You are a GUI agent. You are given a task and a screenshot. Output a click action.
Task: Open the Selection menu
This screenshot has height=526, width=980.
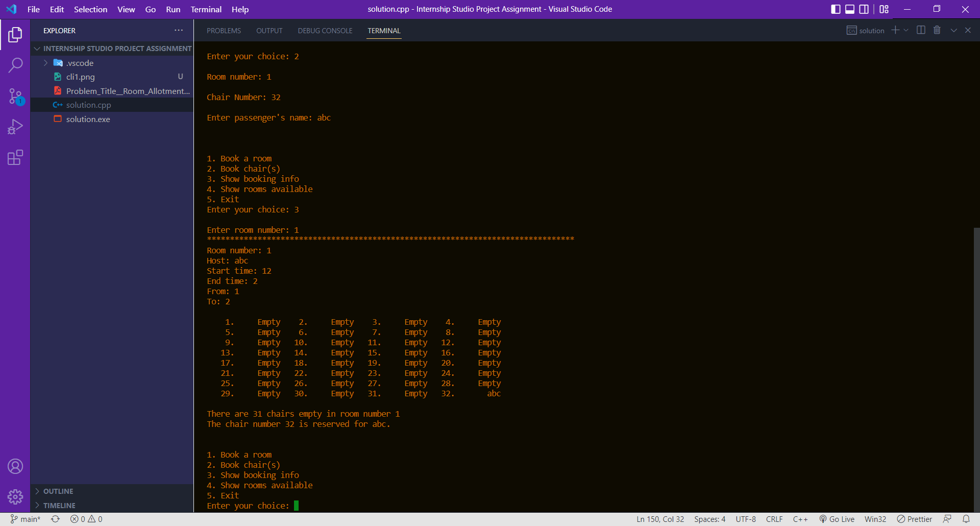point(91,9)
